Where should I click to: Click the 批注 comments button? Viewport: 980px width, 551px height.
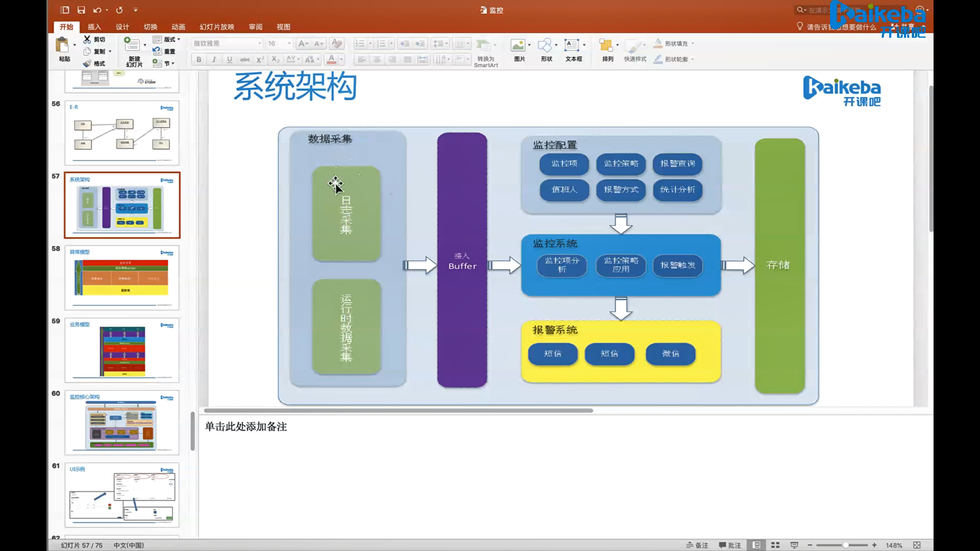point(730,545)
